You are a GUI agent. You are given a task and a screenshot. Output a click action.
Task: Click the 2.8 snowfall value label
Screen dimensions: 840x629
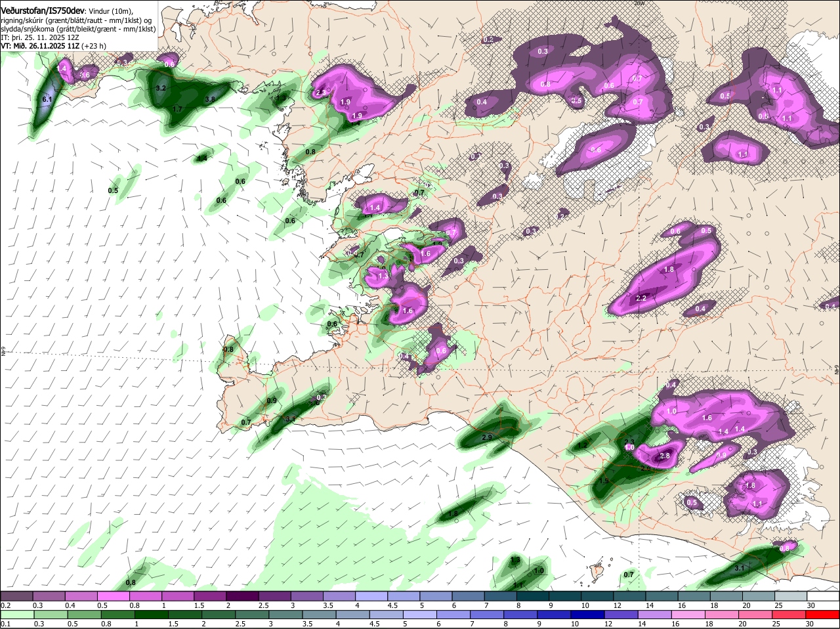coord(664,456)
